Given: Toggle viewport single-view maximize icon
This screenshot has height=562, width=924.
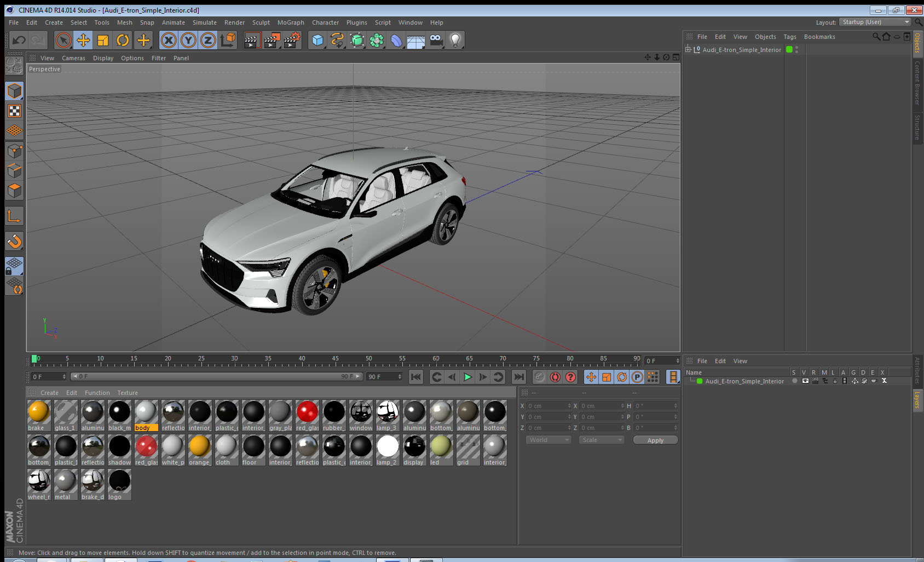Looking at the screenshot, I should click(675, 58).
